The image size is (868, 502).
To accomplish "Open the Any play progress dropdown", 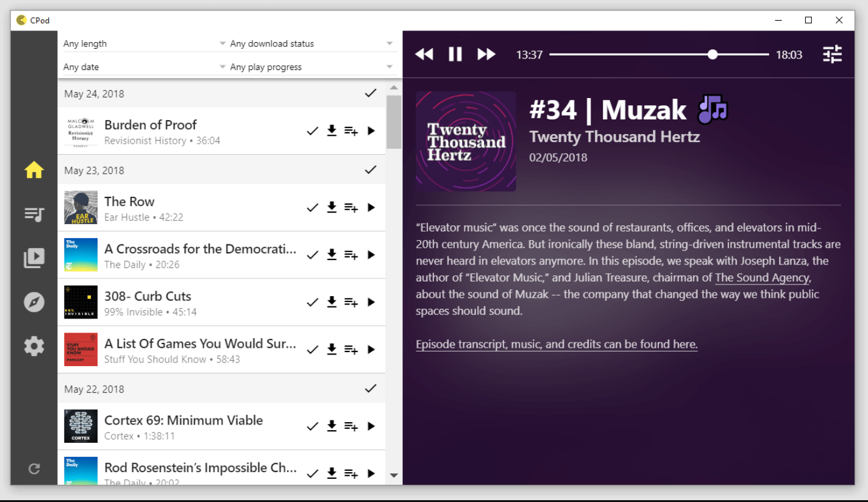I will click(311, 67).
